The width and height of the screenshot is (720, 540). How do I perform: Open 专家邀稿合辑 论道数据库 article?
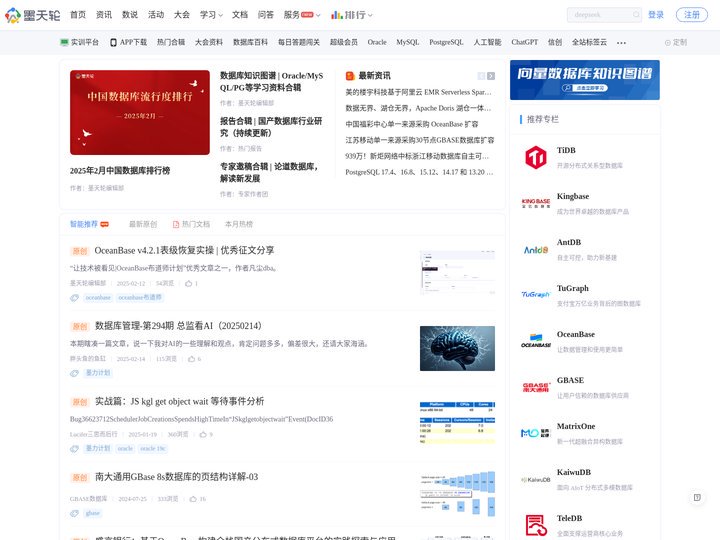[x=269, y=173]
